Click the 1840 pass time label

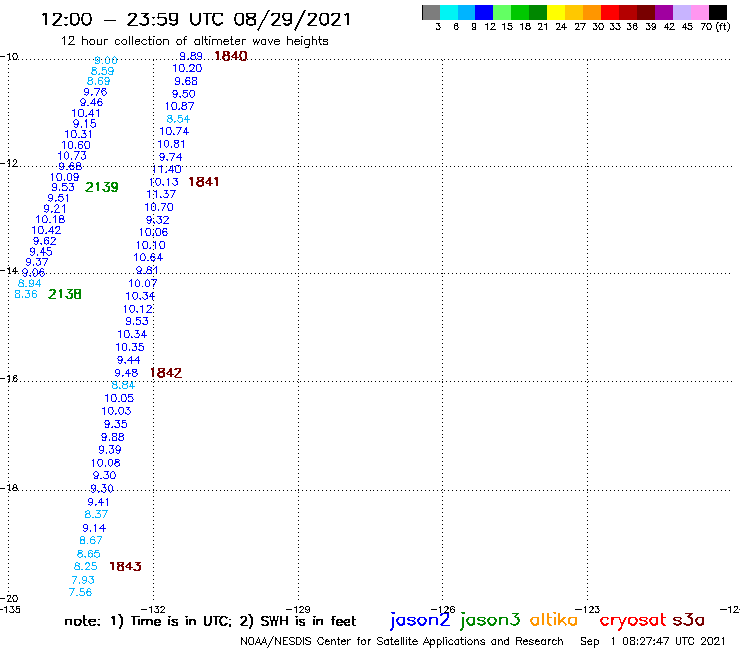click(231, 56)
